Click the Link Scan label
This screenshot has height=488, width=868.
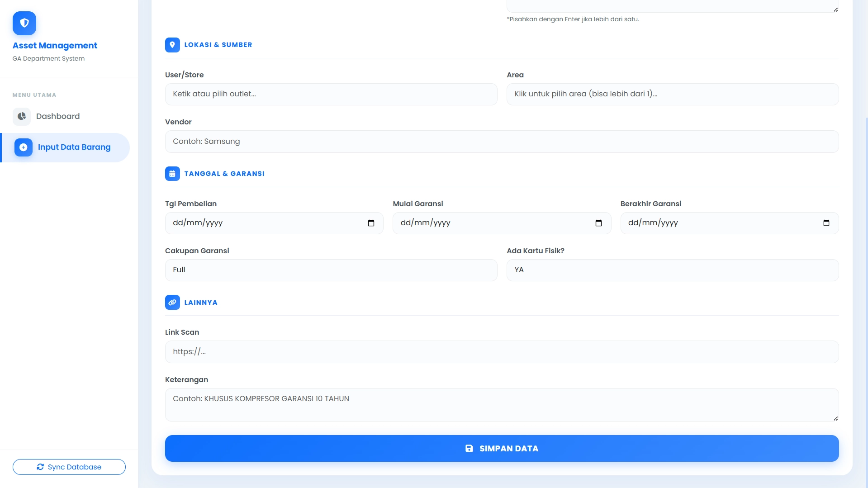click(x=182, y=332)
